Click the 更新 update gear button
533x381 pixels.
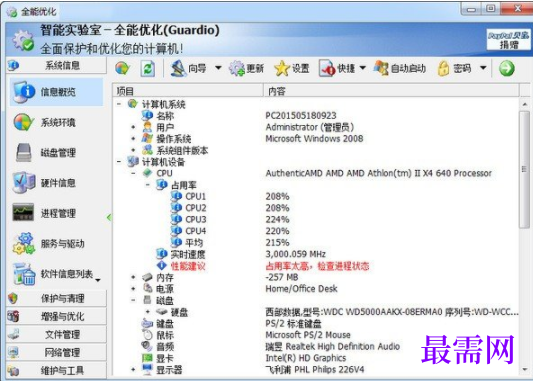(246, 69)
